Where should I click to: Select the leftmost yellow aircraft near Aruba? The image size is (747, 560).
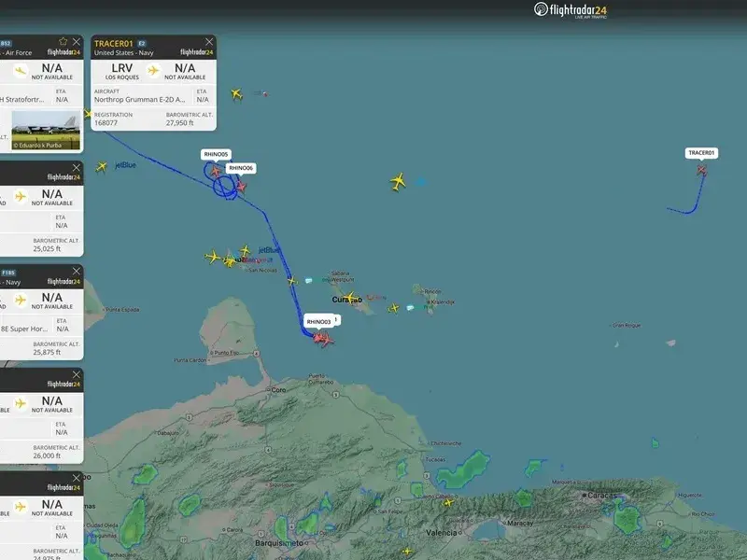coord(213,258)
